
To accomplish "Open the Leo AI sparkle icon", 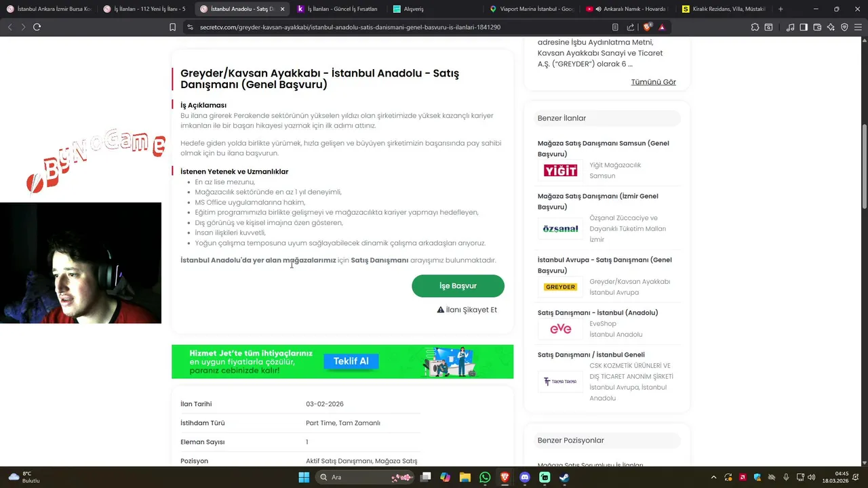I will click(x=831, y=27).
